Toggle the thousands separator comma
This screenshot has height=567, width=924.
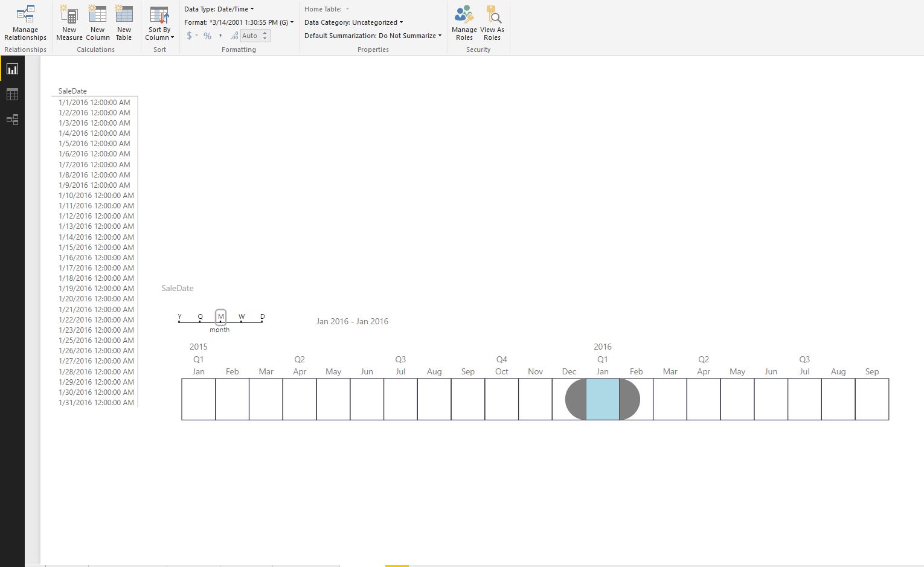220,36
